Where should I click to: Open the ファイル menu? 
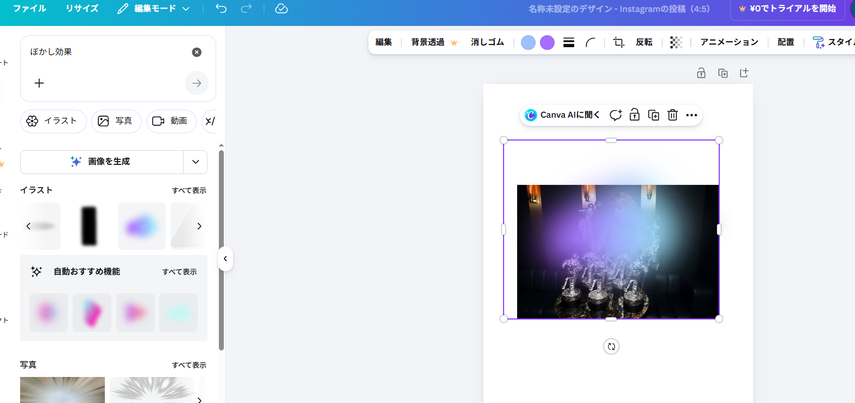[29, 9]
